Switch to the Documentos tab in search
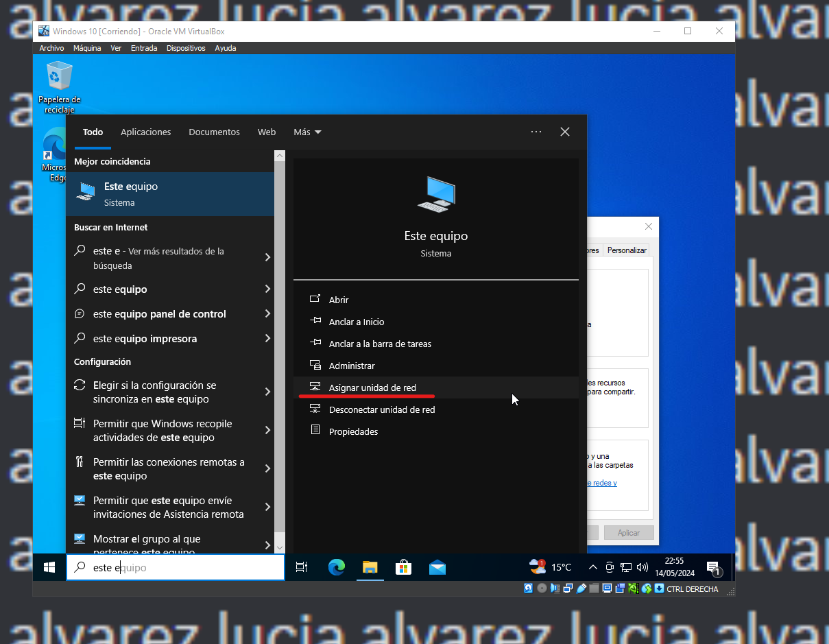 click(214, 132)
